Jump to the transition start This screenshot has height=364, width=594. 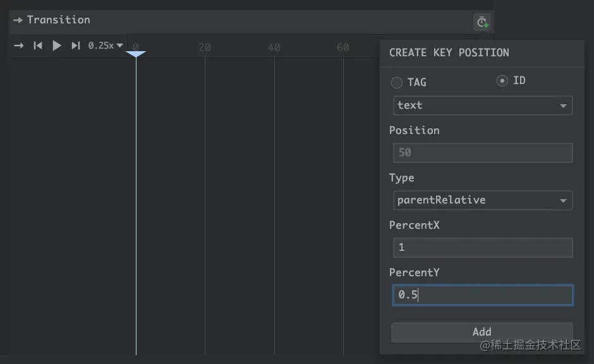click(38, 45)
